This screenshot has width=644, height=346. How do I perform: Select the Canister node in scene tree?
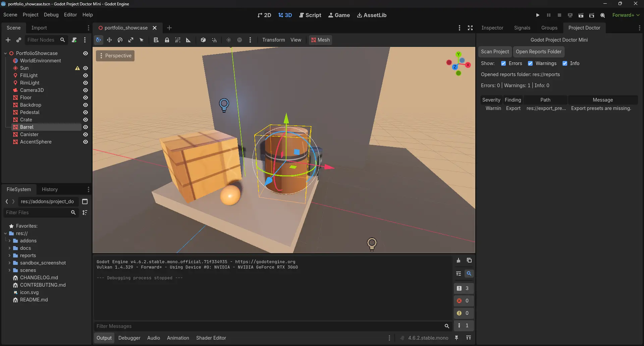tap(29, 134)
